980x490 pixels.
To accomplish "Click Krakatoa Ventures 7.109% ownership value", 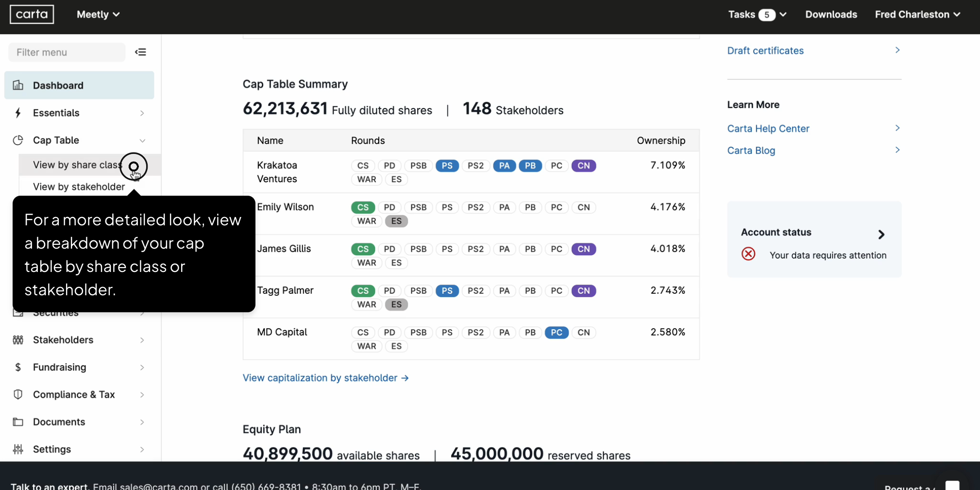I will [x=668, y=165].
